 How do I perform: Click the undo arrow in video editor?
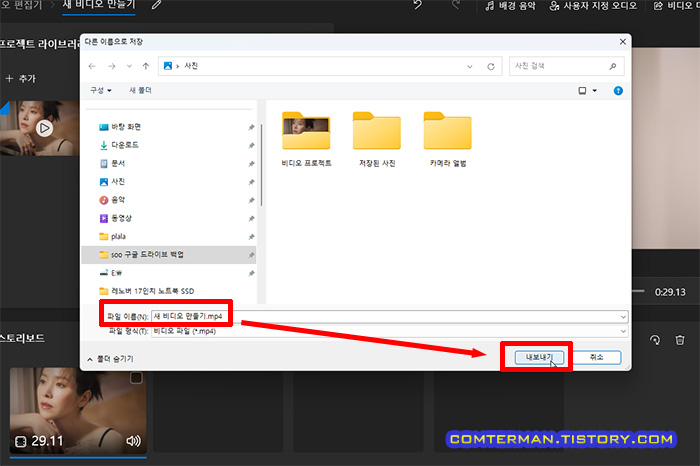(417, 5)
